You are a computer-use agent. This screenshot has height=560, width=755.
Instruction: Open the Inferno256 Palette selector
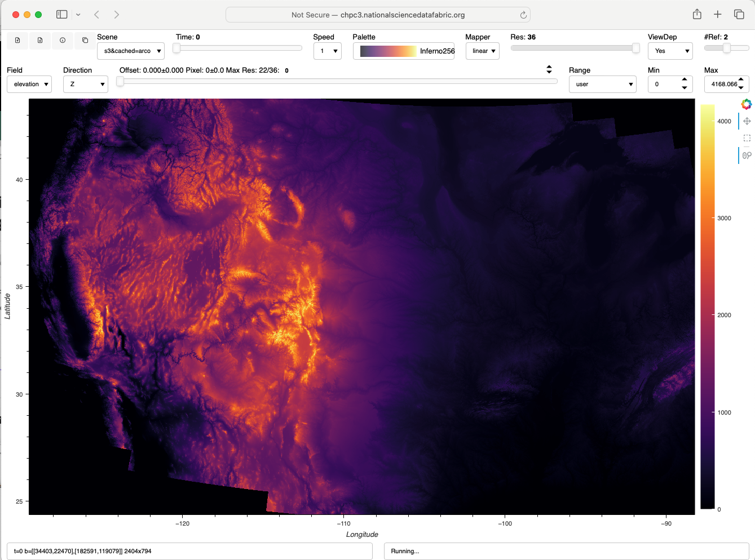click(x=404, y=51)
